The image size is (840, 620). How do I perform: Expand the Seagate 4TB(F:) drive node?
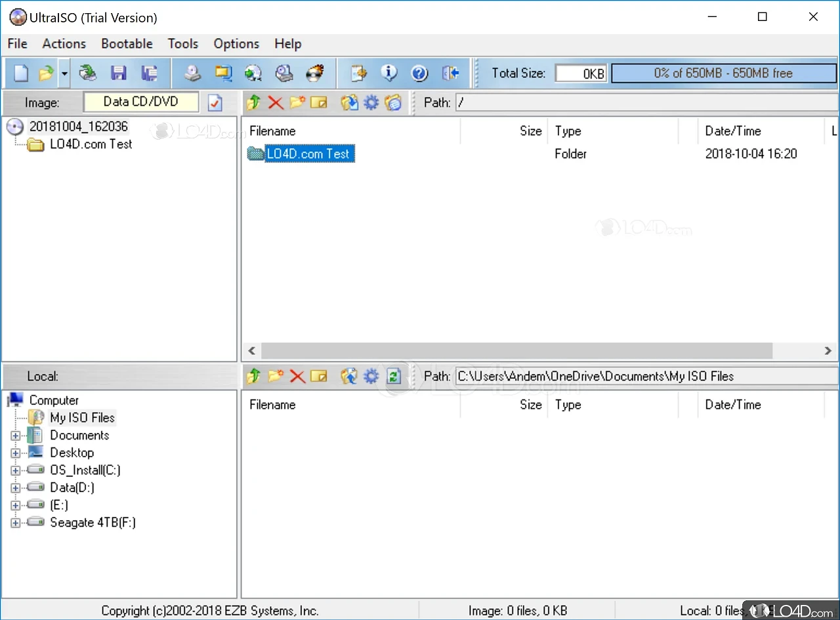coord(16,523)
